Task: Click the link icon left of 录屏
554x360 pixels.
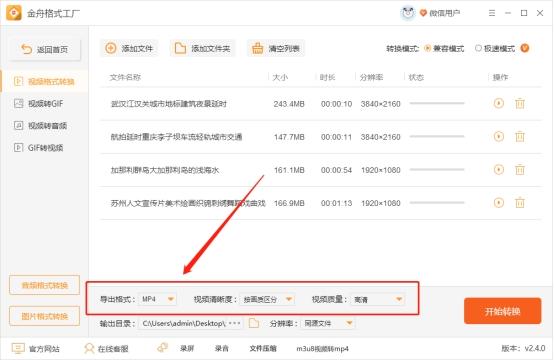Action: point(162,348)
